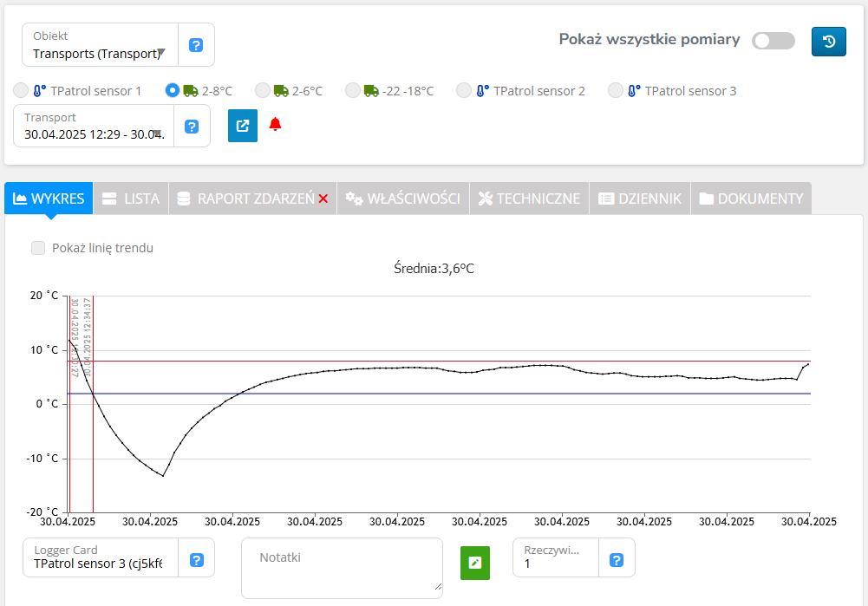Switch to the LISTA tab
868x606 pixels.
click(131, 199)
